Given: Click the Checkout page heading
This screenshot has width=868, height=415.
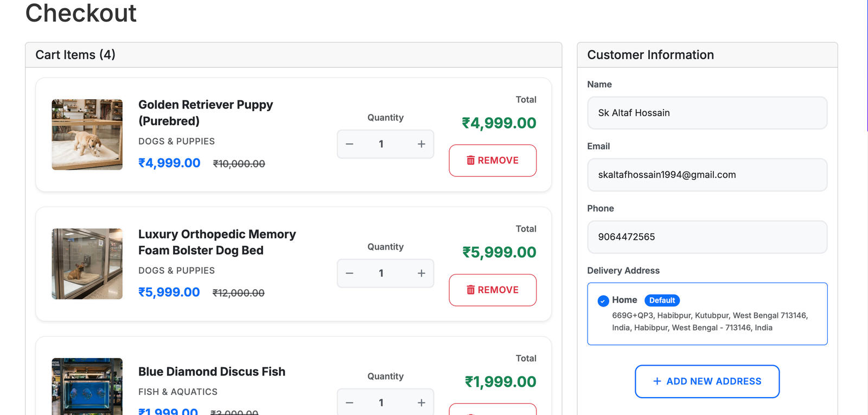Looking at the screenshot, I should point(81,12).
